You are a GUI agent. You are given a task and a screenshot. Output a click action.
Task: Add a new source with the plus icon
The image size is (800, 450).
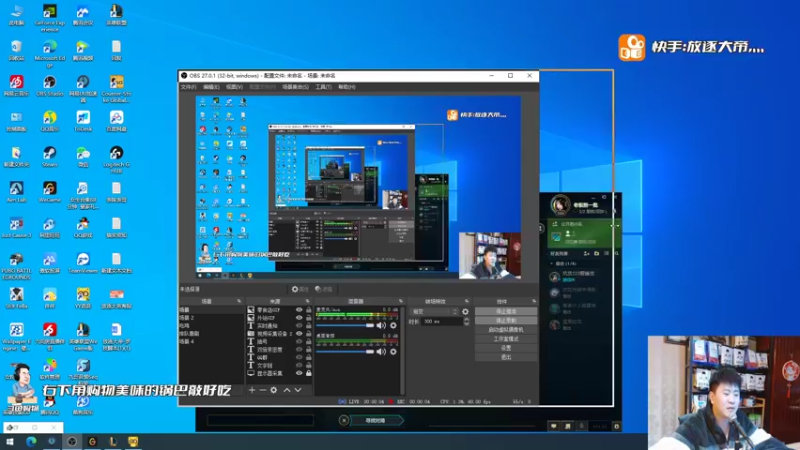click(x=252, y=390)
